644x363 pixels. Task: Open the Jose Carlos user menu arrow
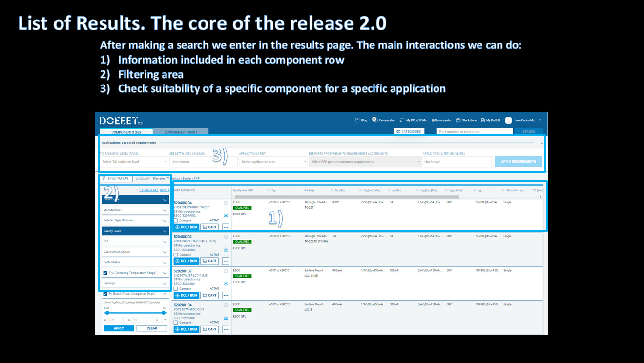[540, 120]
